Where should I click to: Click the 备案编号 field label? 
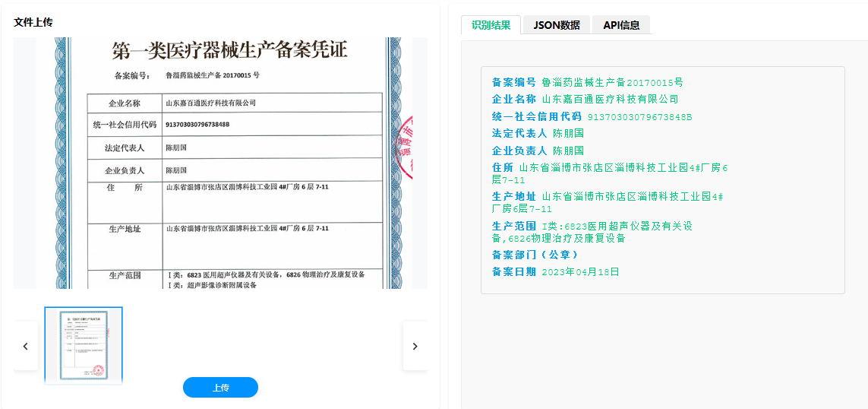(x=513, y=83)
